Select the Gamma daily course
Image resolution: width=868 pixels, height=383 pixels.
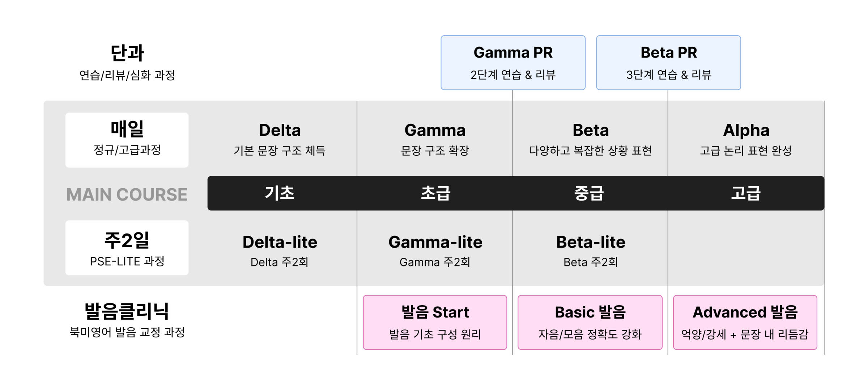point(435,139)
